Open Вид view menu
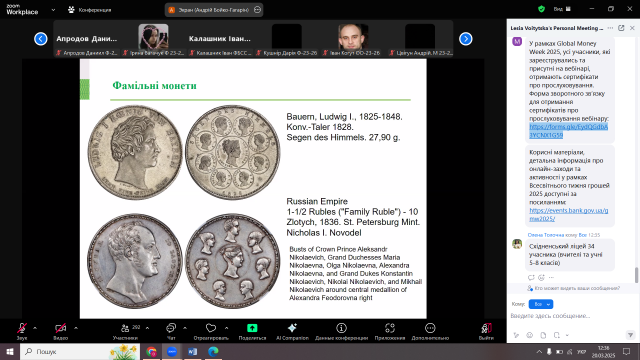This screenshot has width=640, height=360. tap(562, 9)
